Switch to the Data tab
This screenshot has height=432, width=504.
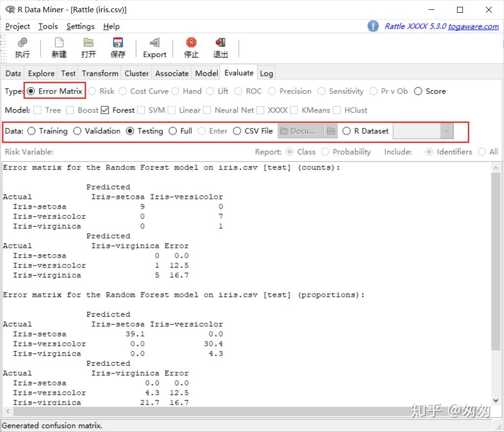point(13,73)
